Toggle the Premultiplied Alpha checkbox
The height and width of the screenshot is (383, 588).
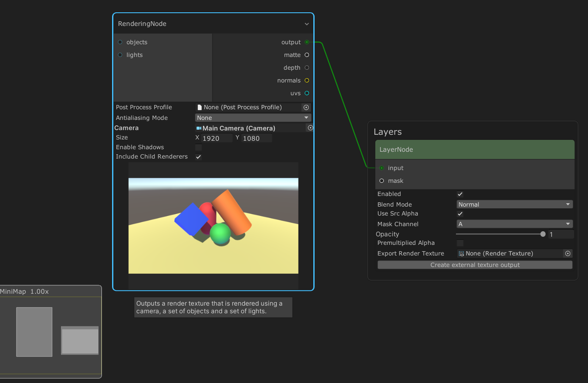point(460,243)
